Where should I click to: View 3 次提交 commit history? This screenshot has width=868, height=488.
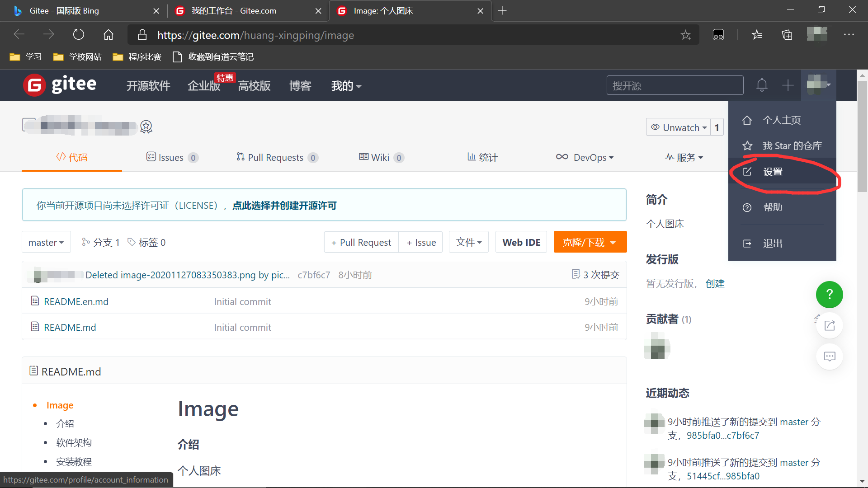(x=596, y=275)
